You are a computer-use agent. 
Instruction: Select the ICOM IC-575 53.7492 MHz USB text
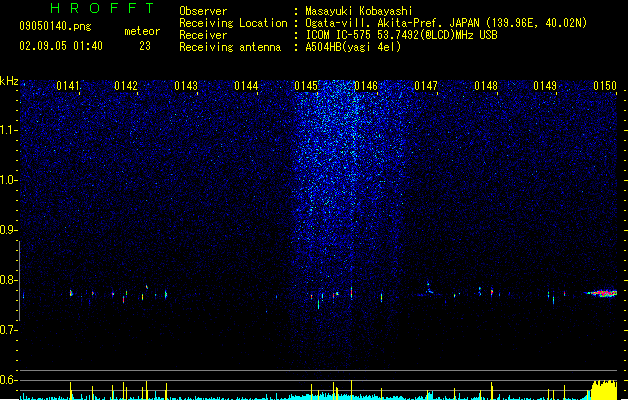pos(401,35)
